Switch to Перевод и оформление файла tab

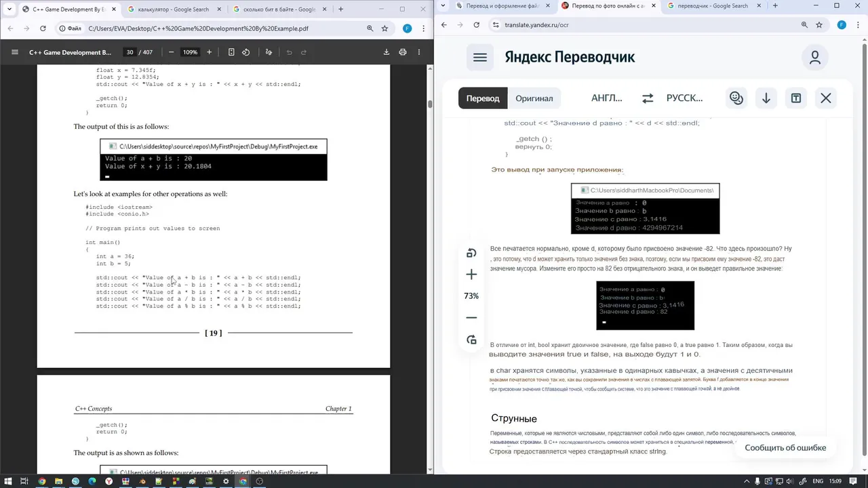[x=503, y=5]
